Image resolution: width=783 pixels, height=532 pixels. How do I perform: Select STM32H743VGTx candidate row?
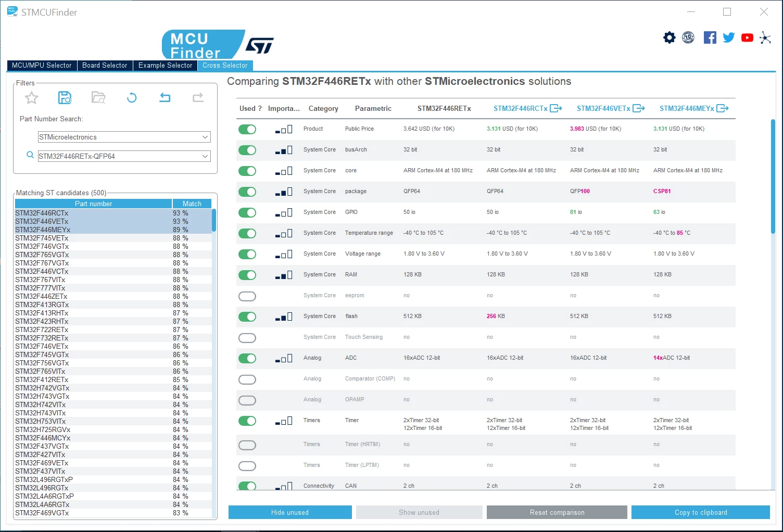(x=113, y=396)
